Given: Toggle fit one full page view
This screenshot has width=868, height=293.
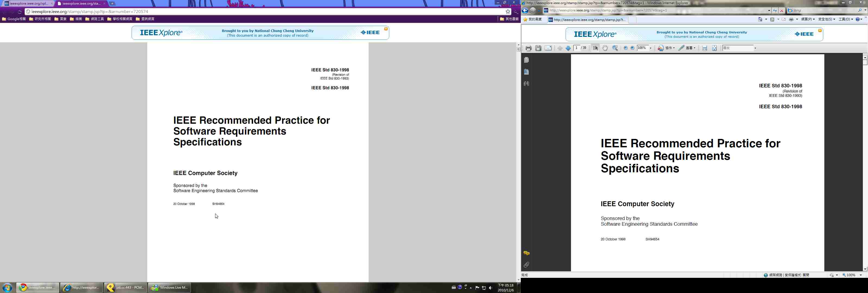Looking at the screenshot, I should tap(714, 48).
